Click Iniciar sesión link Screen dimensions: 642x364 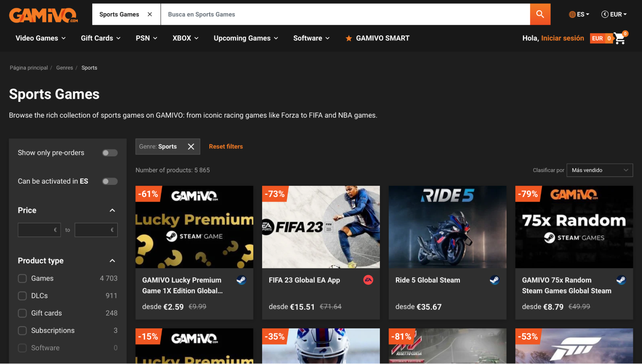(x=562, y=38)
